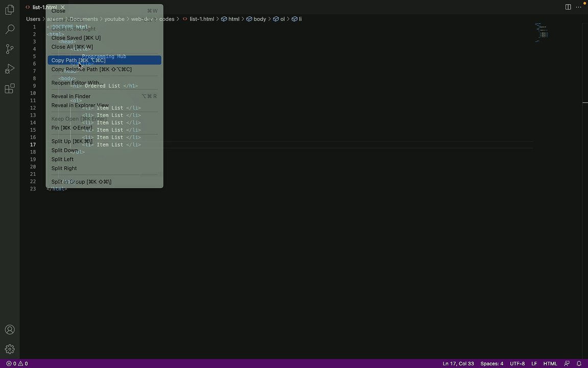Open the HTML language mode selector

[x=550, y=363]
